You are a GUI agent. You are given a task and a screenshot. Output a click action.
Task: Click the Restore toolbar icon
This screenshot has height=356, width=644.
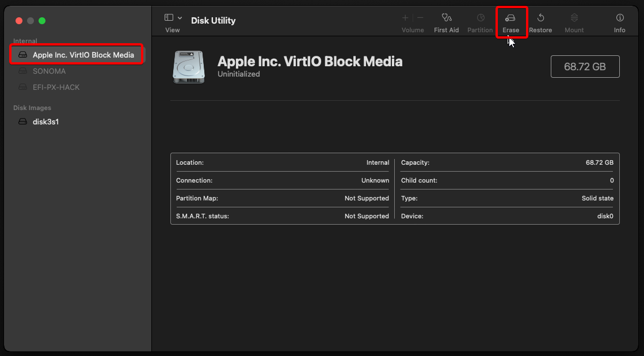click(x=540, y=18)
